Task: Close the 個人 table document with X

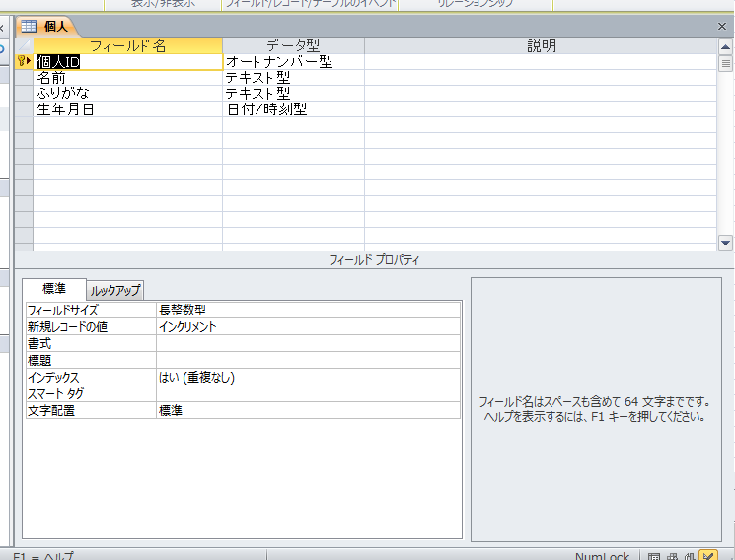Action: coord(722,27)
